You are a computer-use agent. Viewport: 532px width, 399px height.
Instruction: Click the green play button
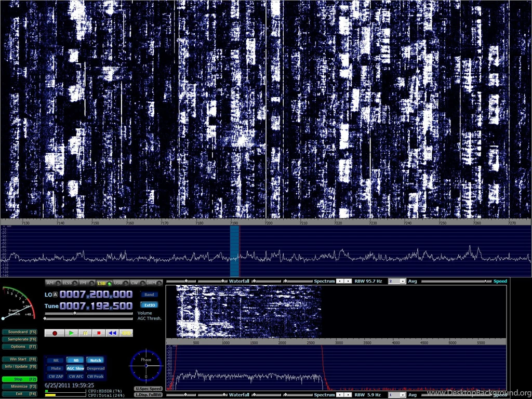(71, 333)
